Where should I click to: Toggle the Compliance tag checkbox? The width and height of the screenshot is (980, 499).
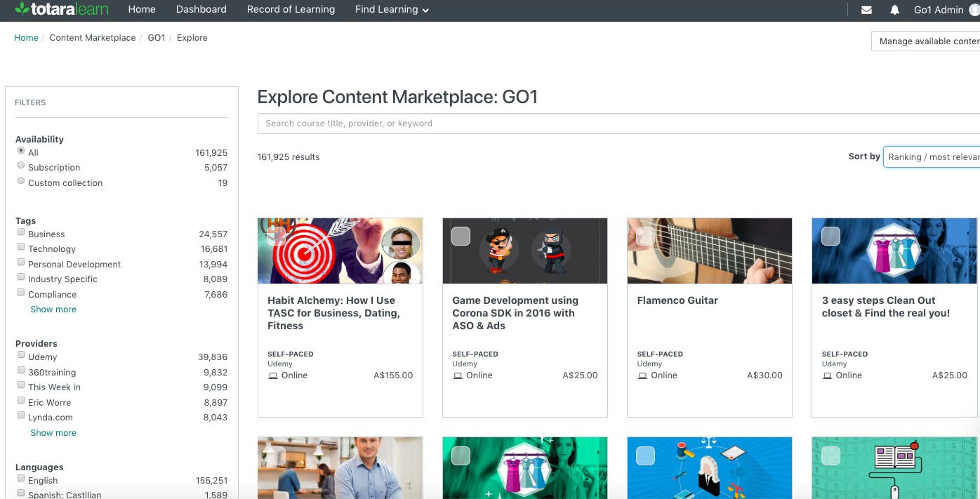point(21,293)
